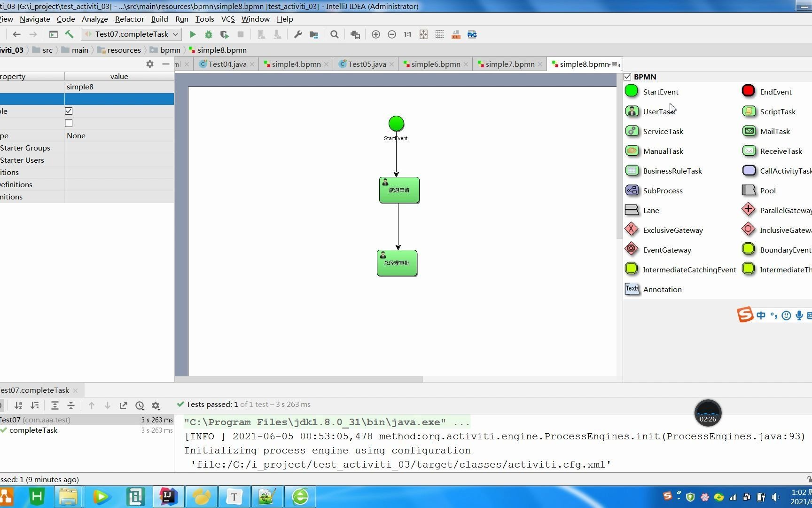Open the Build menu
This screenshot has height=508, width=812.
[x=159, y=19]
